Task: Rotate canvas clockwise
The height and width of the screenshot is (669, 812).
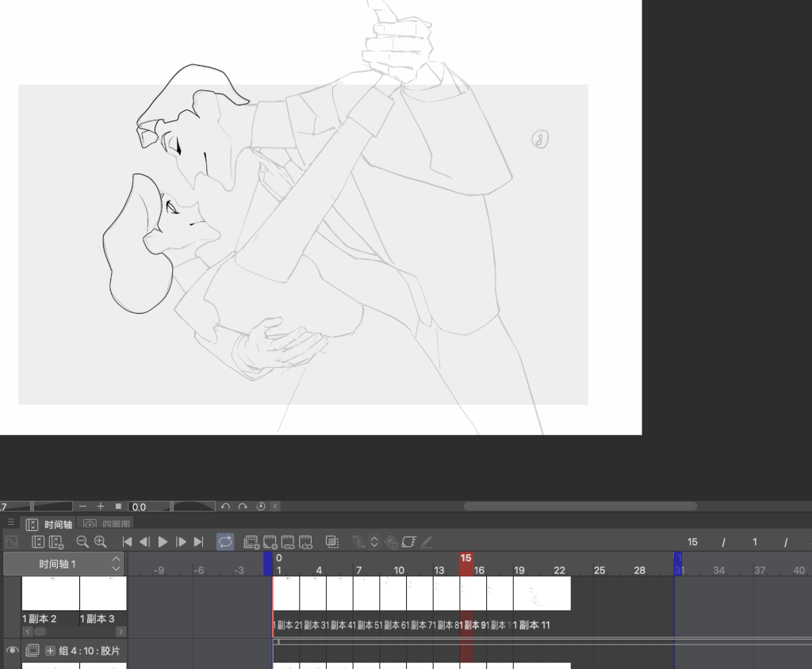Action: pyautogui.click(x=243, y=507)
